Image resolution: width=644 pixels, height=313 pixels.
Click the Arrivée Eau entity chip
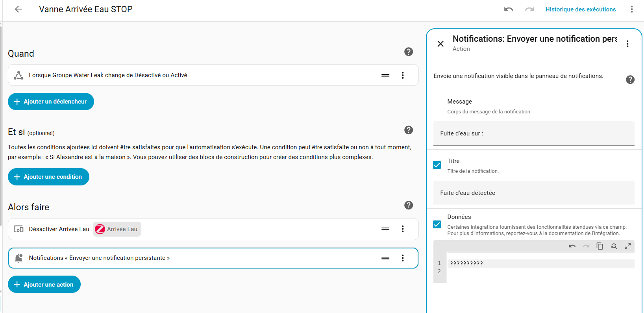(x=117, y=229)
